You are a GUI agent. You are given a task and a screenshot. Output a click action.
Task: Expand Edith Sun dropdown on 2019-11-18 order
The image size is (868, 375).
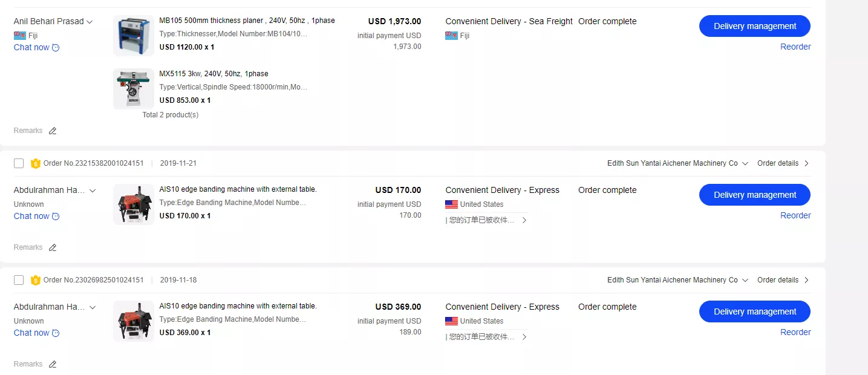click(745, 280)
